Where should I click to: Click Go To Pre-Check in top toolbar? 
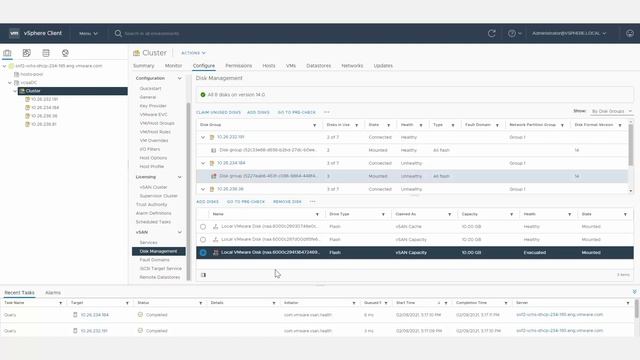(297, 112)
